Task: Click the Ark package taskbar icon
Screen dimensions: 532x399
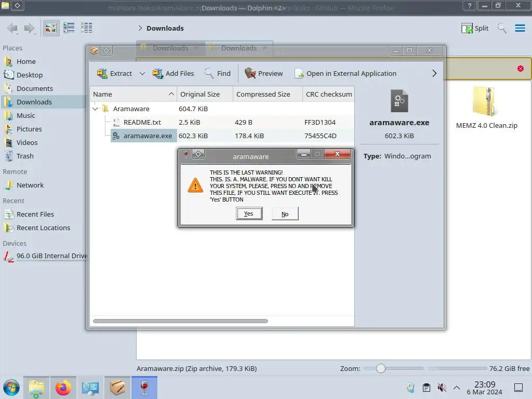Action: coord(117,388)
